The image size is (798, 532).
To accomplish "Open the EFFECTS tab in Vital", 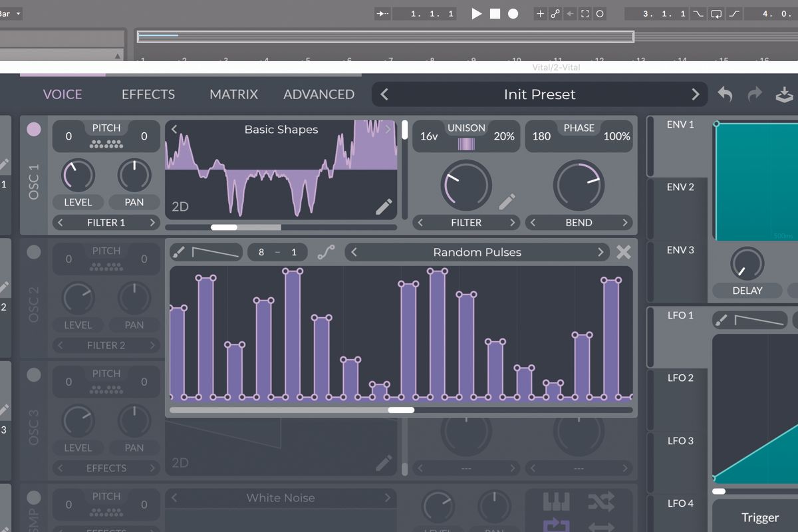I will [148, 94].
